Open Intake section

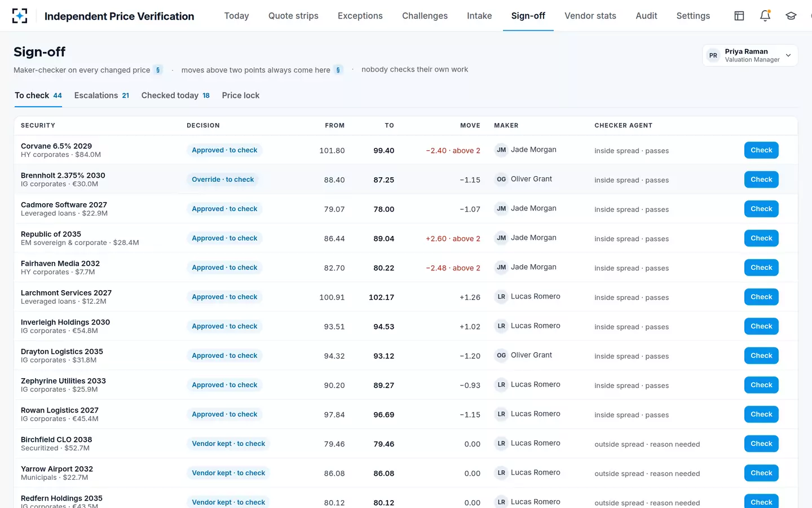(479, 16)
